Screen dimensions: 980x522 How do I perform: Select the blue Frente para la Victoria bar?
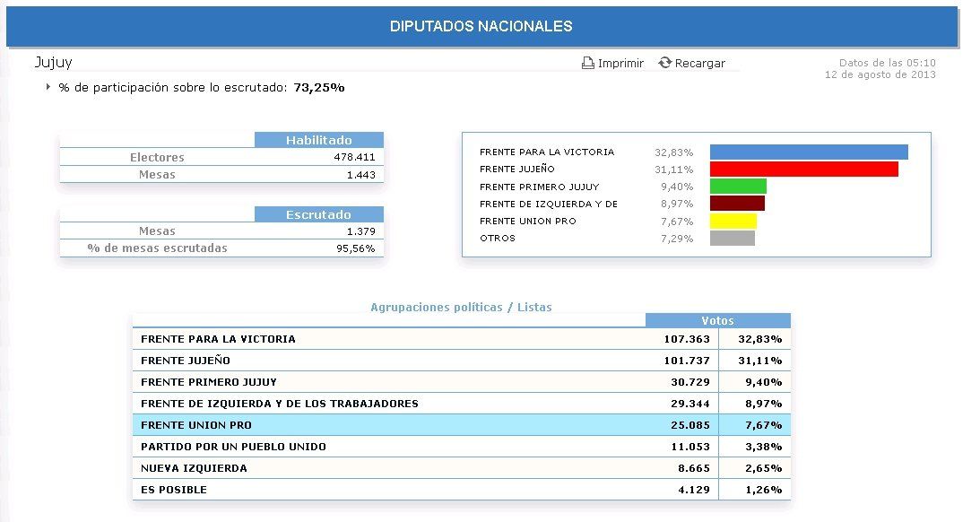pos(808,152)
